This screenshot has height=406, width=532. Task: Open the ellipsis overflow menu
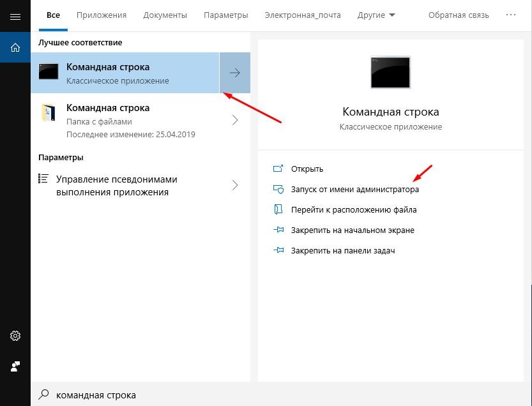click(510, 14)
